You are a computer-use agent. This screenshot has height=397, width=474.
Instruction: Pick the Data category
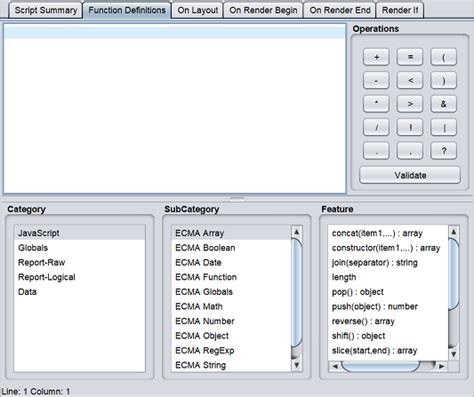pos(80,292)
